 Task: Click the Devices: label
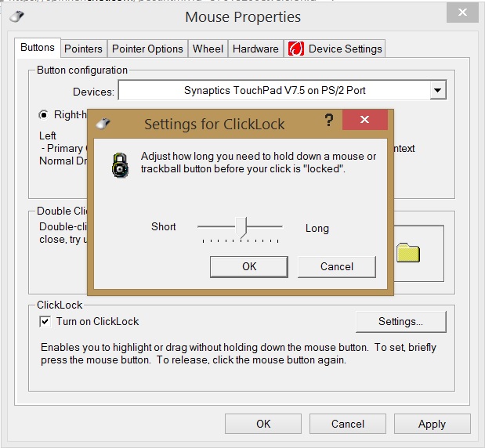[93, 92]
